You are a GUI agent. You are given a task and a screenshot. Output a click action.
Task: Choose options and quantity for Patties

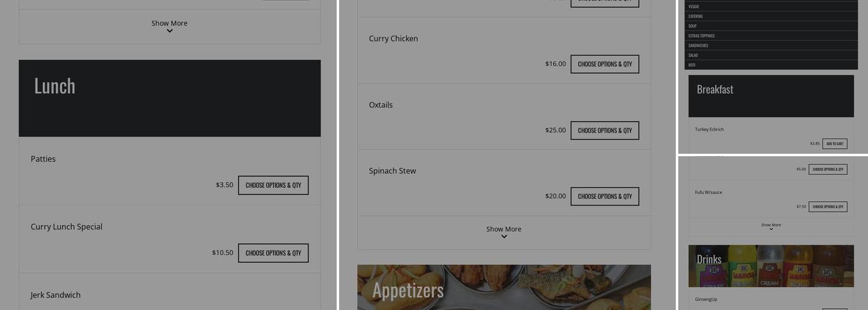[x=273, y=185]
